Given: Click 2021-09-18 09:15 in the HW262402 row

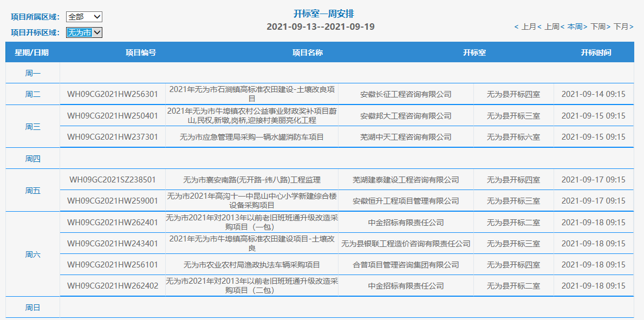Looking at the screenshot, I should click(x=593, y=286).
